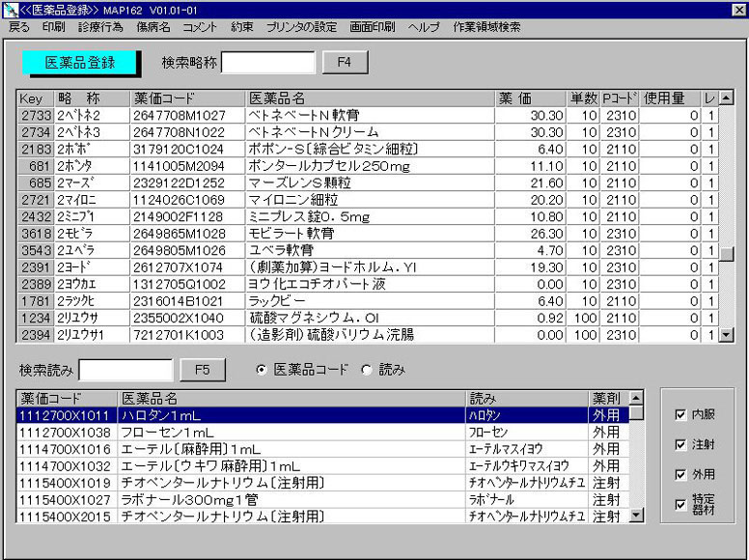Click the lower drug list's scroll-down arrow
Viewport: 749px width, 560px height.
636,516
